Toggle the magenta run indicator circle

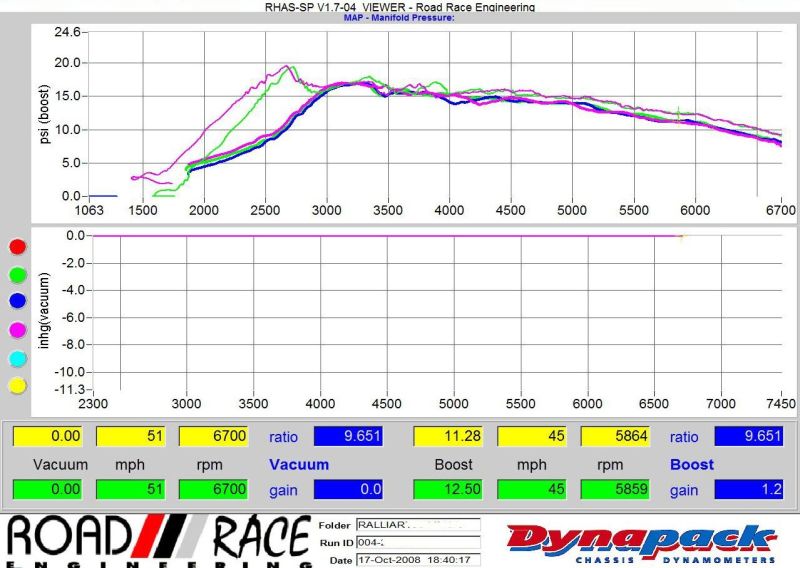[x=16, y=329]
